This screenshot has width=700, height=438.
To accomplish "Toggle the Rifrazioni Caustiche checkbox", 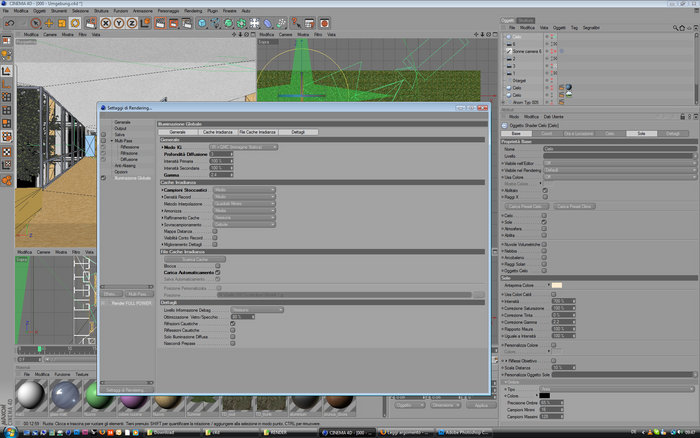I will (233, 323).
